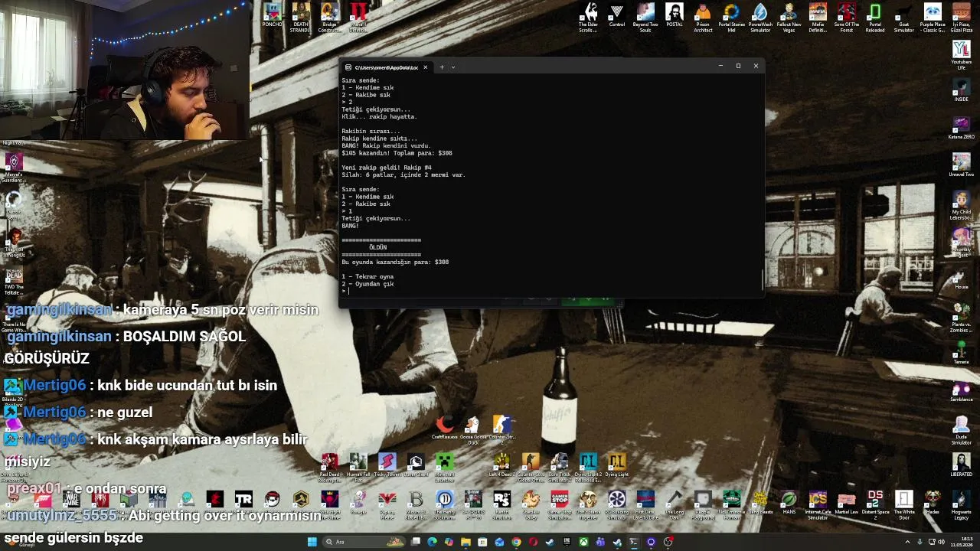
Task: Launch The Elder Scrolls desktop shortcut
Action: (x=588, y=17)
